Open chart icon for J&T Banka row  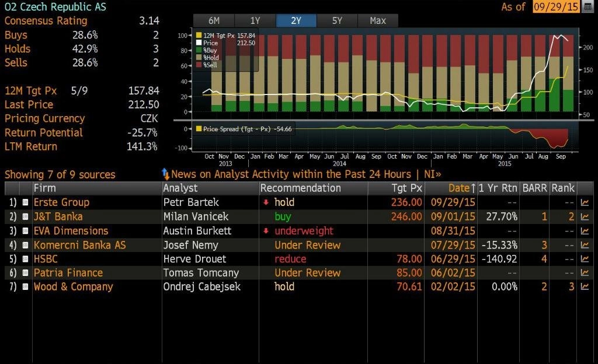coord(585,216)
